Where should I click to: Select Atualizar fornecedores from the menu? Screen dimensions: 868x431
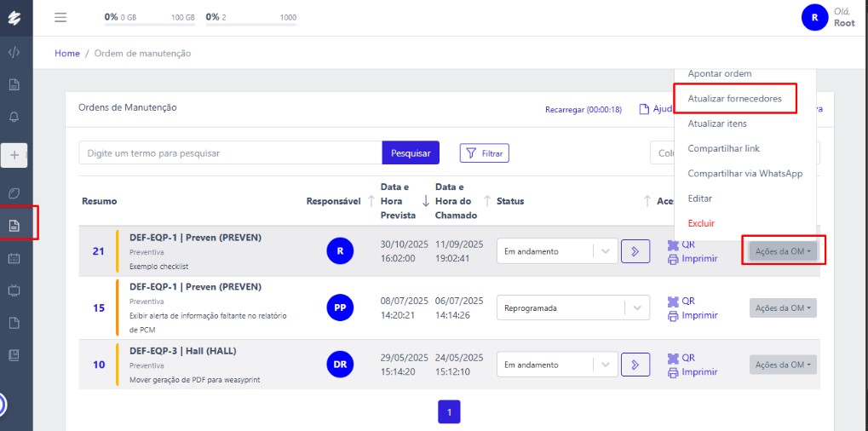[734, 99]
